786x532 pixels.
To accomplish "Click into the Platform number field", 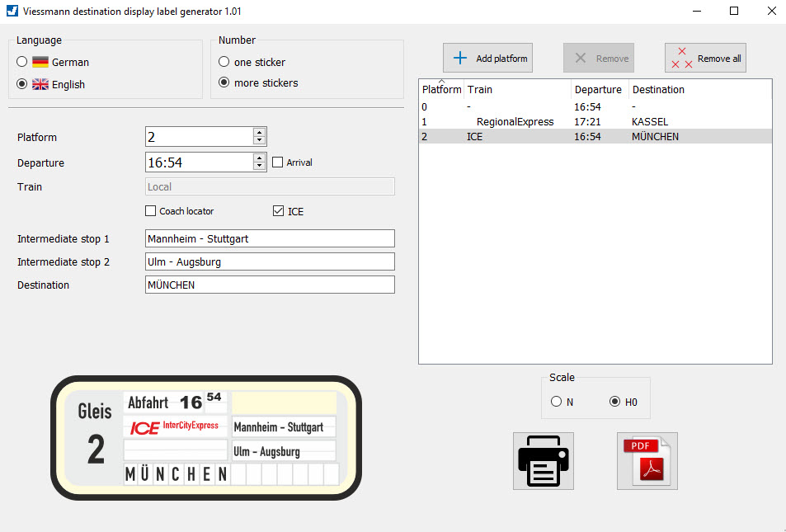I will (x=200, y=136).
